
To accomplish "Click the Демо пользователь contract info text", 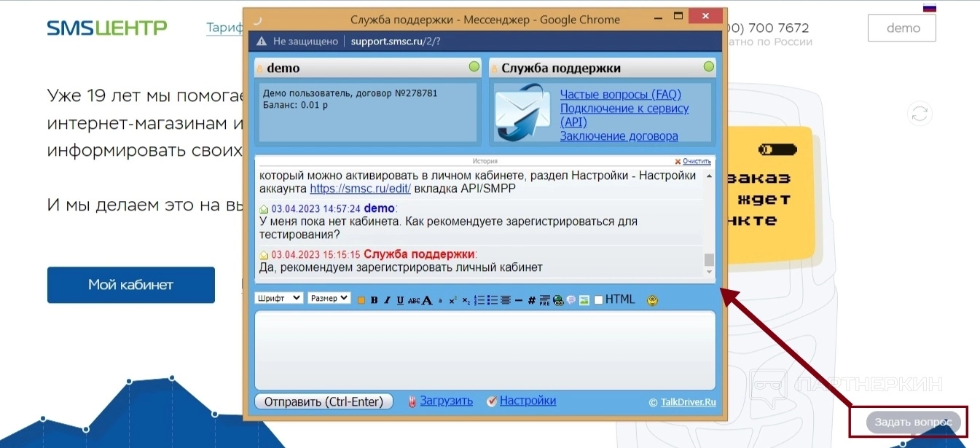I will [x=350, y=93].
